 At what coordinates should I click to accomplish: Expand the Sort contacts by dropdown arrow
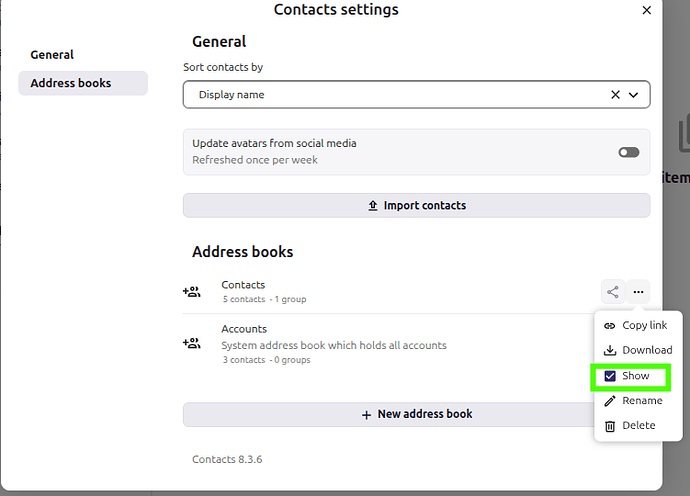633,95
